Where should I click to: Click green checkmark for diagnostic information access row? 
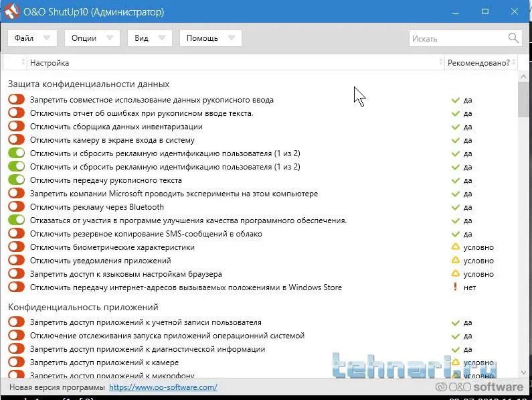tap(455, 349)
